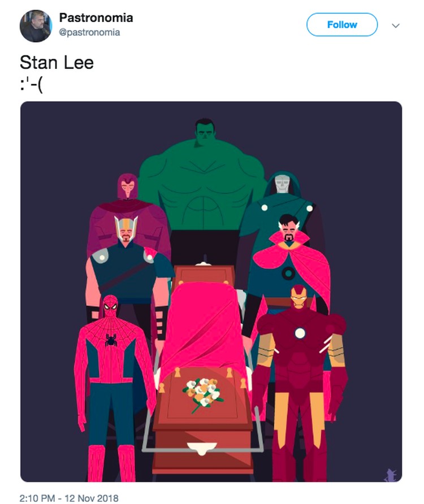The height and width of the screenshot is (504, 424).
Task: Open the tweet timestamp 12 Nov 2018
Action: coord(69,498)
